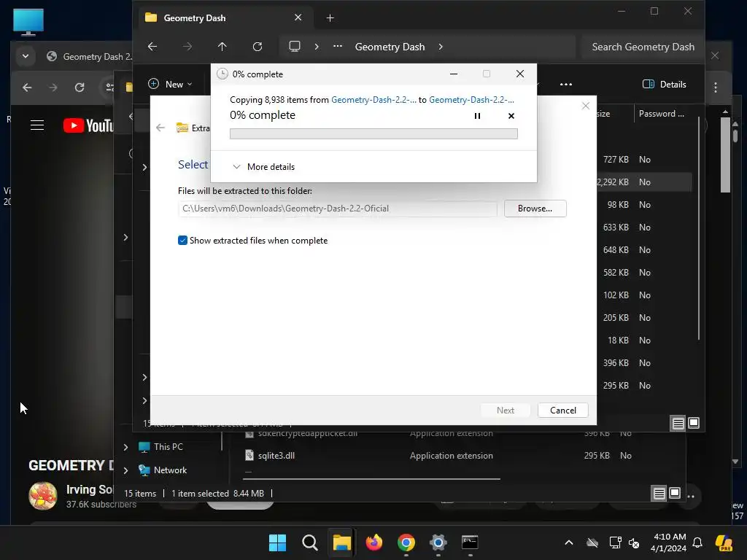Expand Network in navigation pane

[x=125, y=470]
